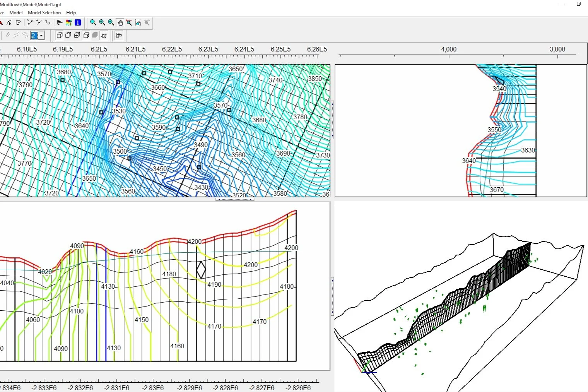
Task: Click ruler value 6.22E5
Action: tap(172, 49)
